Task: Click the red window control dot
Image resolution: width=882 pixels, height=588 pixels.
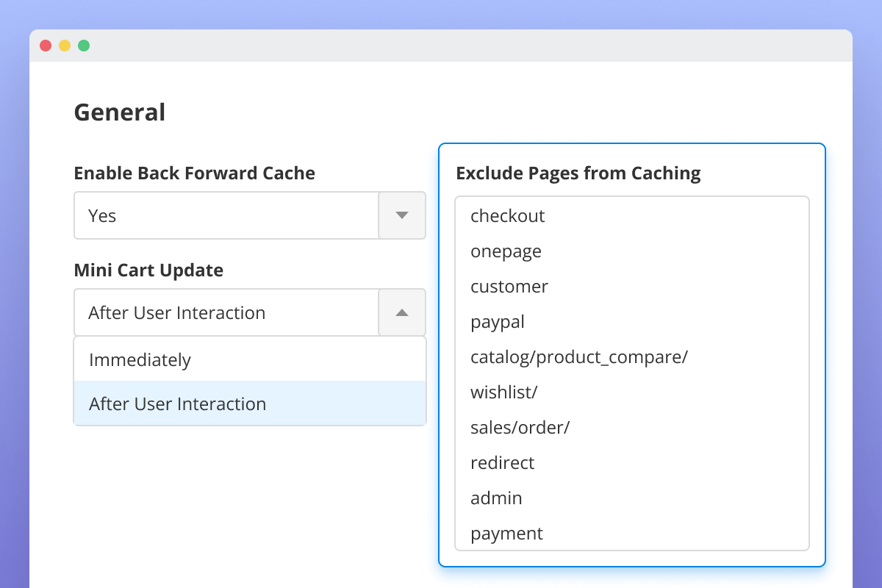Action: tap(46, 45)
